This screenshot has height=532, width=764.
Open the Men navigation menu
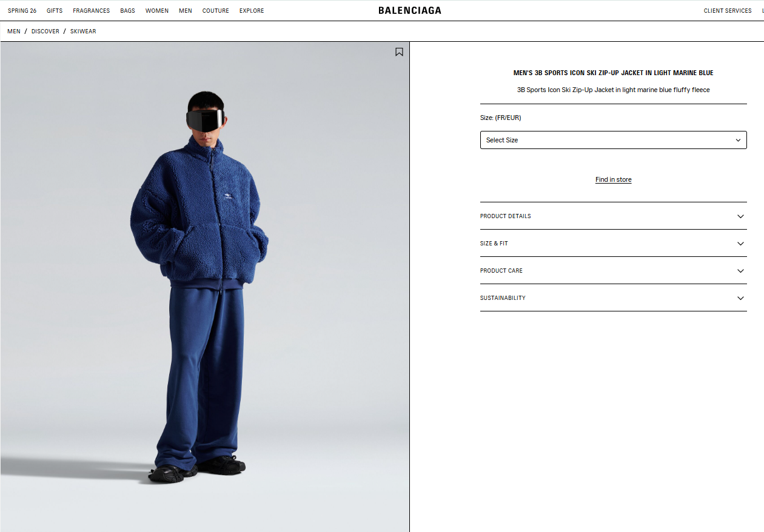(186, 11)
